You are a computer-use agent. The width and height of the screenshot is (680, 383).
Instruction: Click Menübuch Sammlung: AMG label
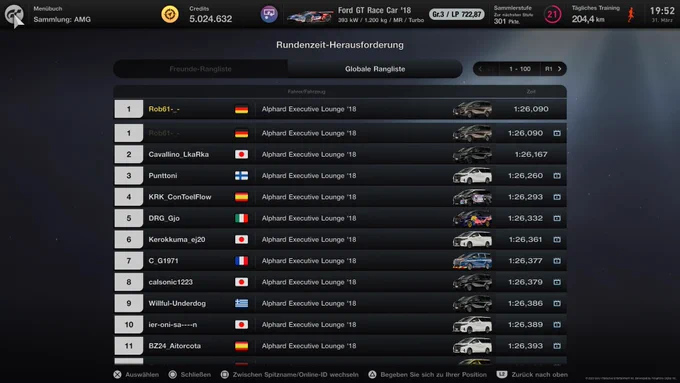point(62,14)
